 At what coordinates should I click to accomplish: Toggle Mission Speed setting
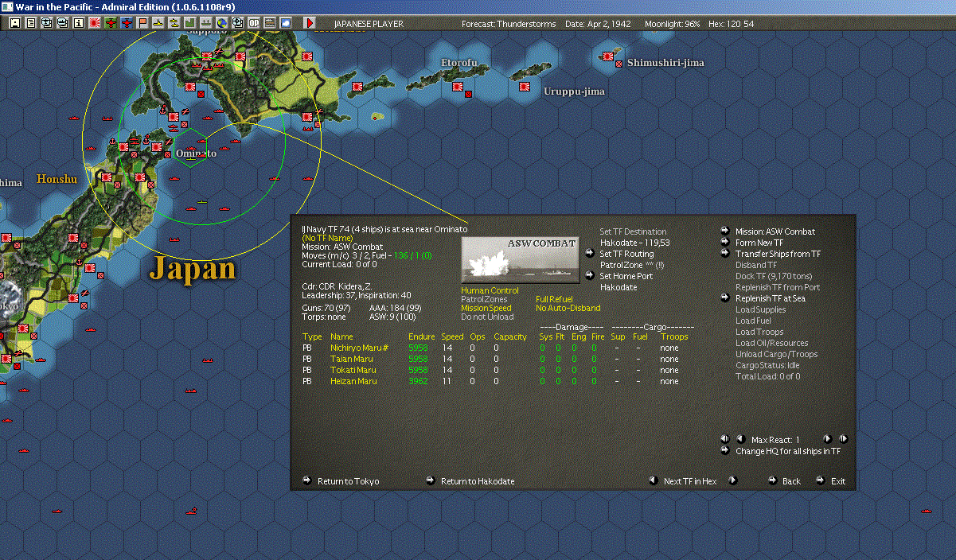point(486,308)
